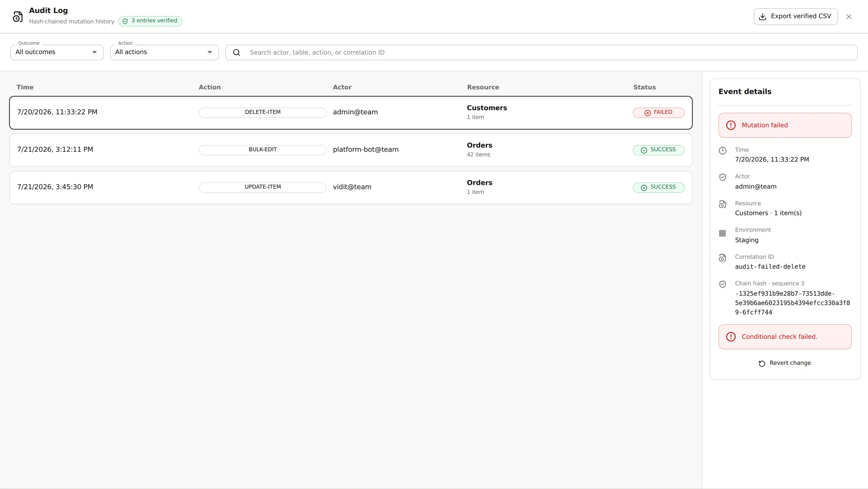The height and width of the screenshot is (489, 868).
Task: Select the 7/21/2026, 3:45:30 PM row
Action: 351,187
